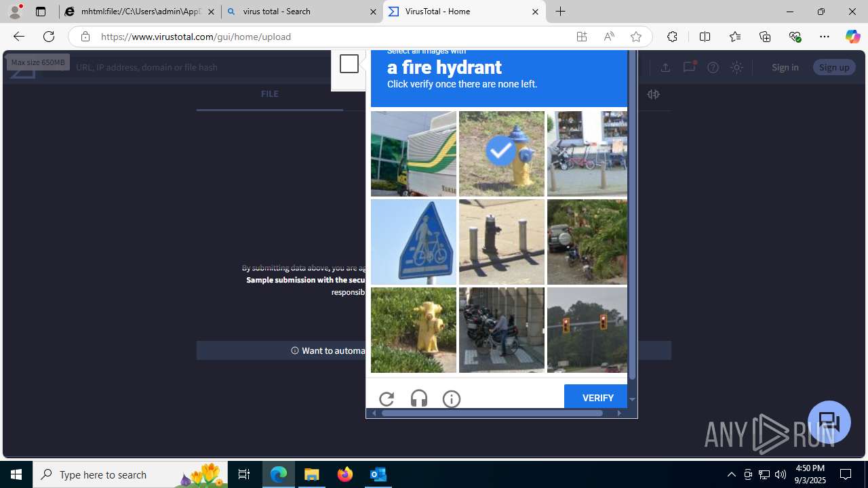The height and width of the screenshot is (488, 868).
Task: Toggle Split screen icon
Action: (705, 37)
